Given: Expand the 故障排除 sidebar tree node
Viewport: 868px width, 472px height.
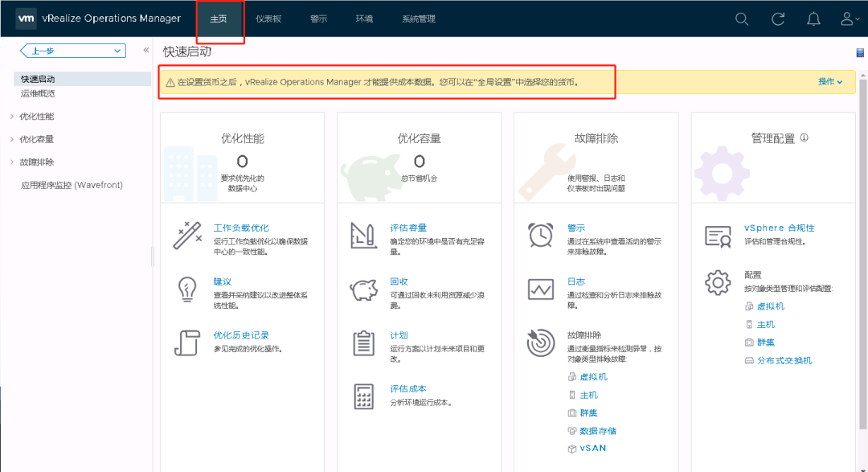Looking at the screenshot, I should pyautogui.click(x=12, y=162).
